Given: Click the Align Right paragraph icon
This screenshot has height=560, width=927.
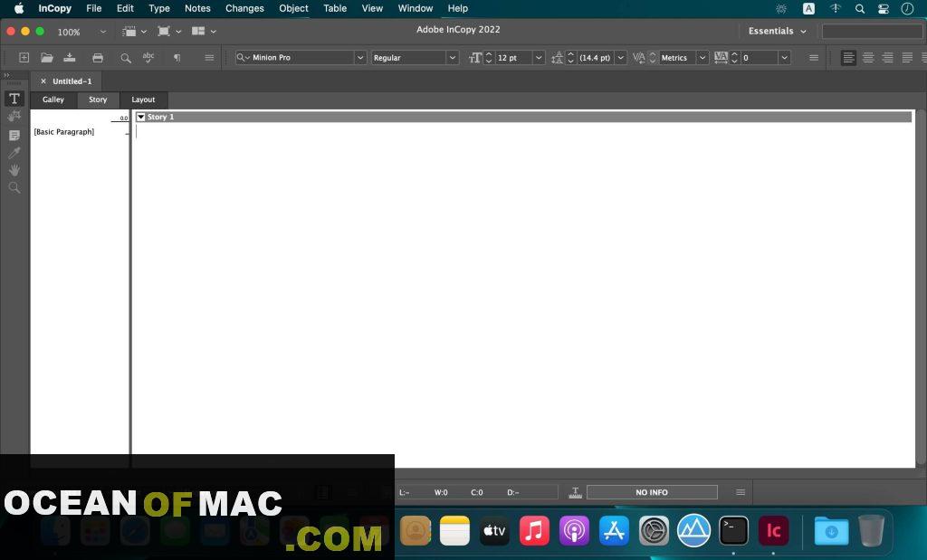Looking at the screenshot, I should click(x=887, y=57).
